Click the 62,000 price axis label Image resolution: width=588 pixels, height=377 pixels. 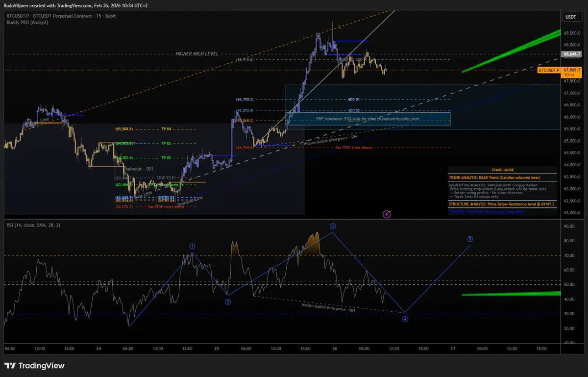tap(571, 213)
